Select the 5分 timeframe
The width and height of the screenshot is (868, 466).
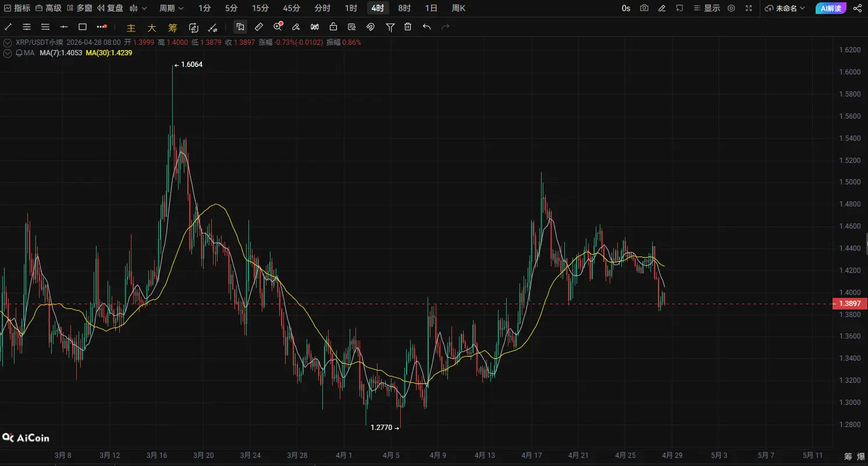coord(232,8)
